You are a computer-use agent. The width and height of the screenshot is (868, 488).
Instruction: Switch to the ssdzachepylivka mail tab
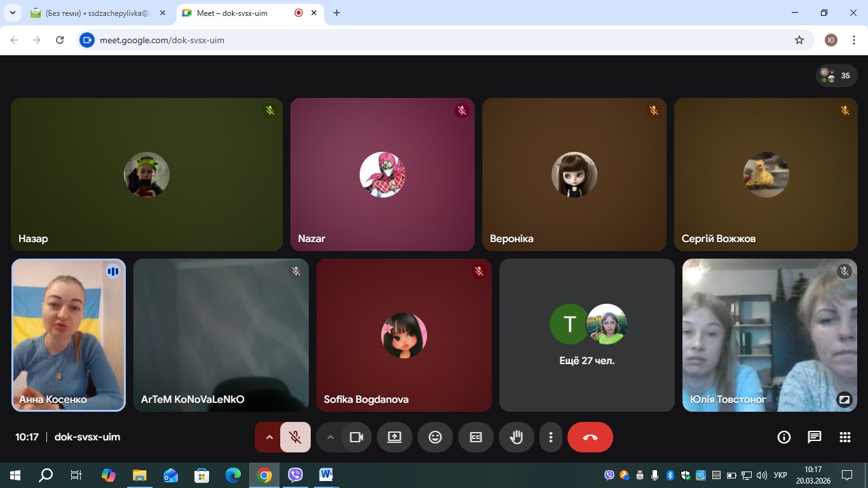pos(95,13)
